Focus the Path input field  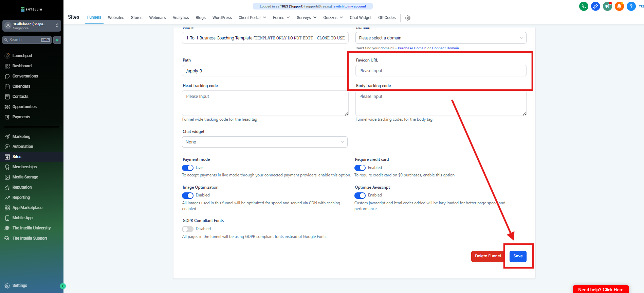click(x=265, y=71)
